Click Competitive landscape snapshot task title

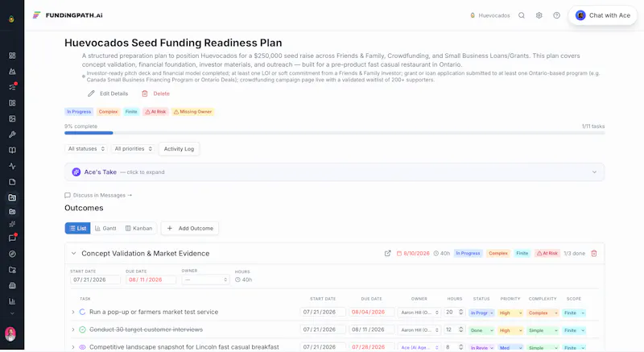[184, 347]
